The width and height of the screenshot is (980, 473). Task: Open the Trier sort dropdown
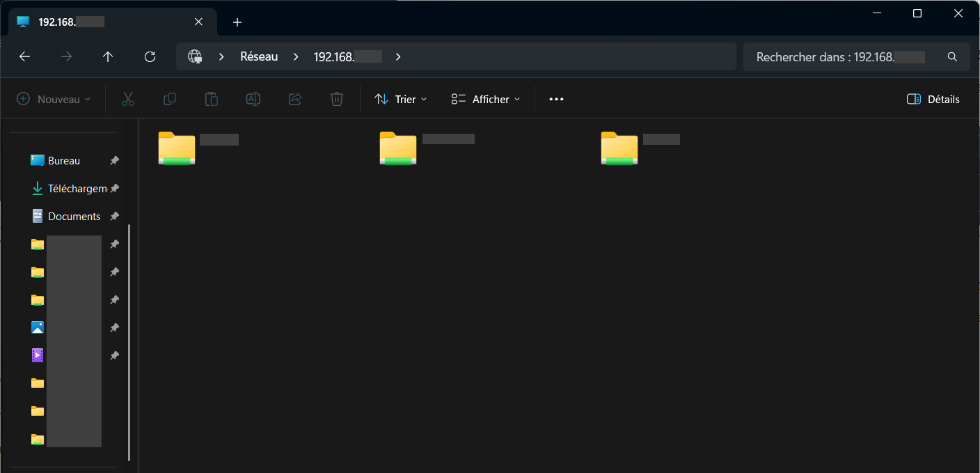pos(401,100)
